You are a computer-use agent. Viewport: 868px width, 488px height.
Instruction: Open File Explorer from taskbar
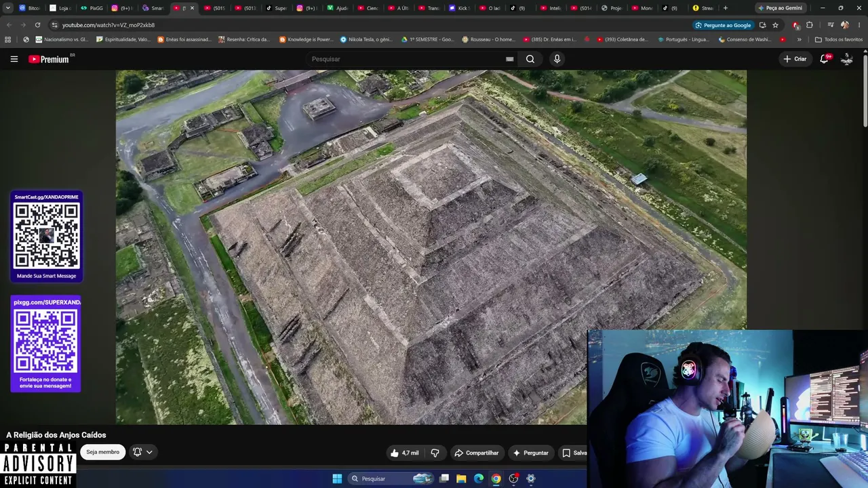click(x=461, y=479)
